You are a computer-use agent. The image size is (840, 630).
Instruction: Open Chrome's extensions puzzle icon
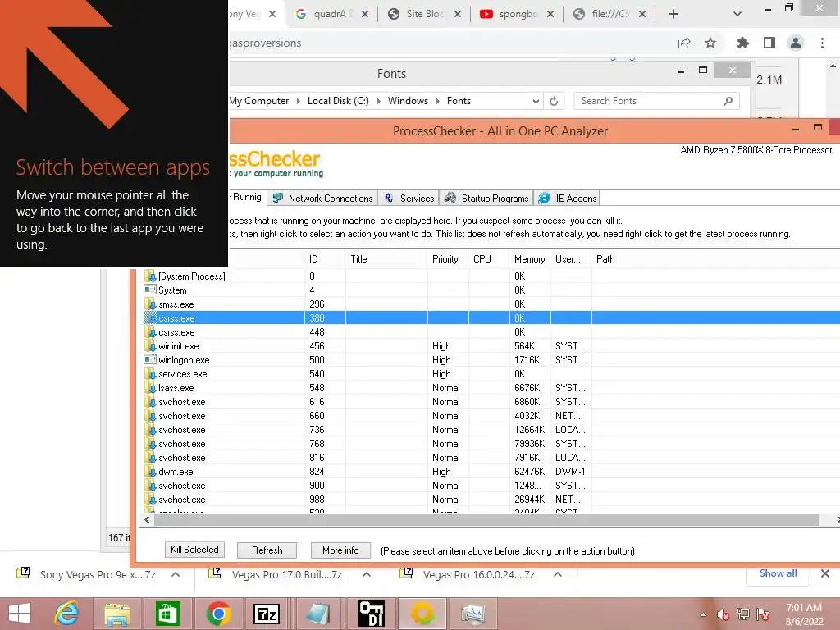[743, 43]
